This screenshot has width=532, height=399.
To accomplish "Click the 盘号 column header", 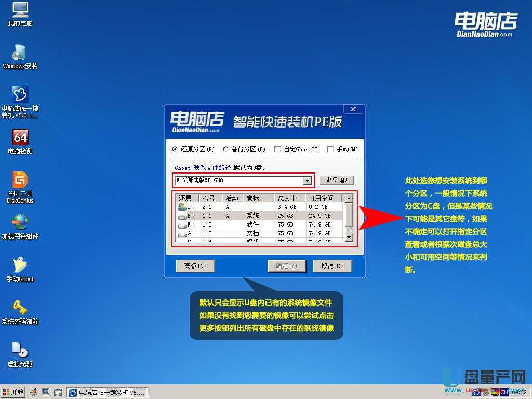I will (210, 198).
